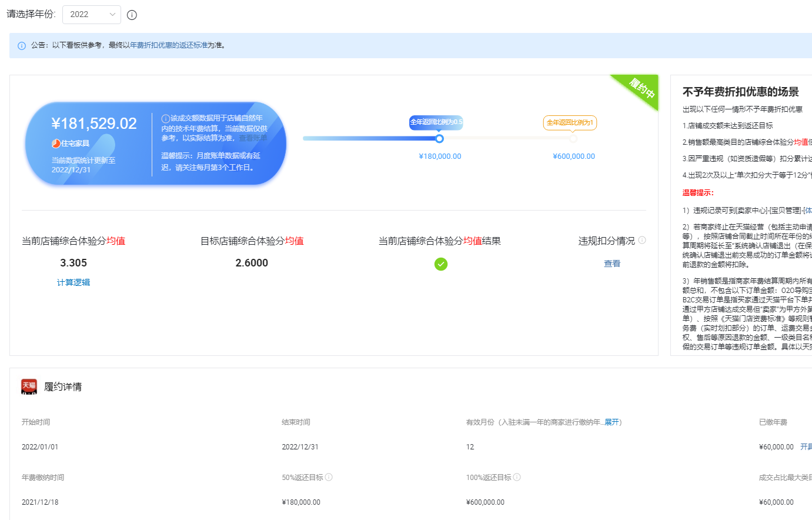This screenshot has width=812, height=520.
Task: Click the info icon before 该成交额数据 text
Action: tap(166, 119)
